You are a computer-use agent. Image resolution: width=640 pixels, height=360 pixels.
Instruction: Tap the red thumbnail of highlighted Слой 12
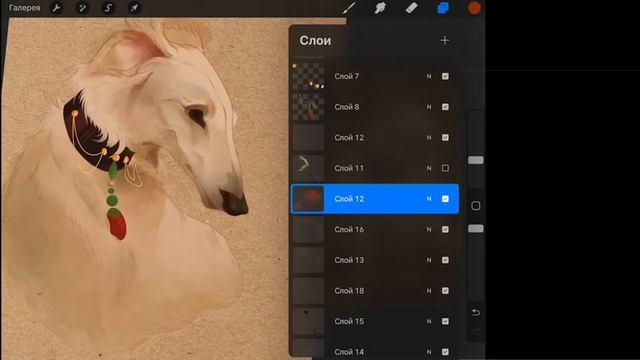pyautogui.click(x=309, y=199)
